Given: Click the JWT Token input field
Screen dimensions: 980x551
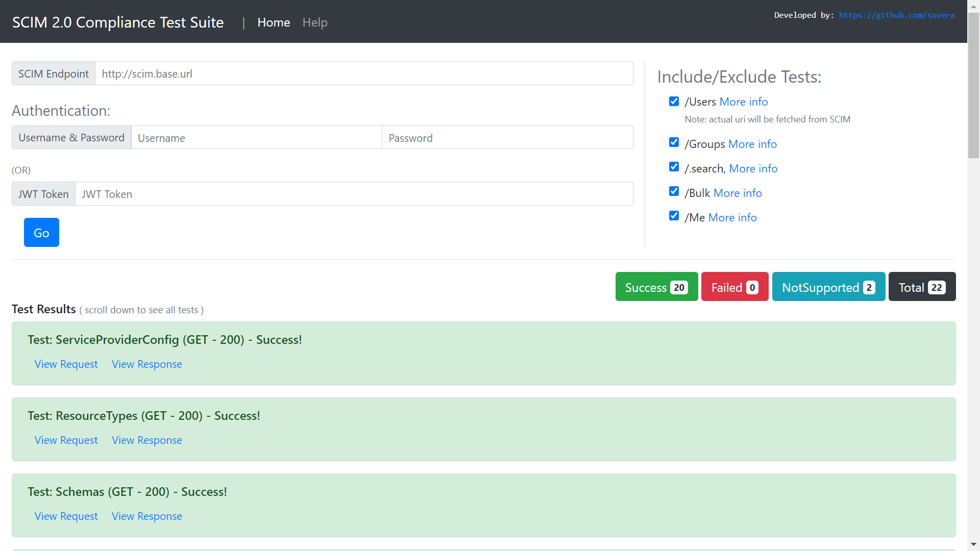Looking at the screenshot, I should tap(354, 194).
